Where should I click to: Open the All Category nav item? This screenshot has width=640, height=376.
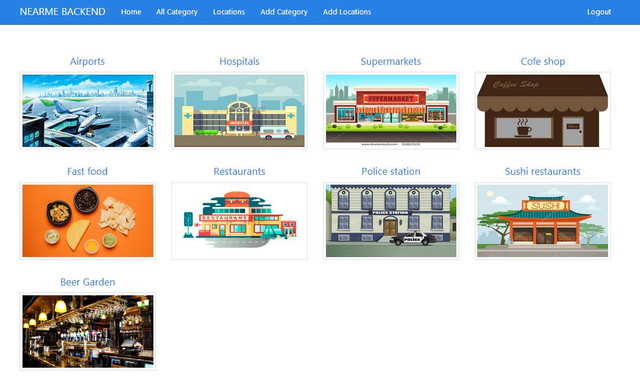coord(177,12)
